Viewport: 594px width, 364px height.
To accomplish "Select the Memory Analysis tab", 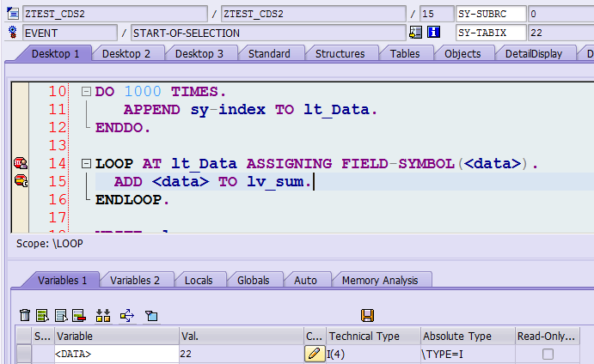I will pos(380,281).
